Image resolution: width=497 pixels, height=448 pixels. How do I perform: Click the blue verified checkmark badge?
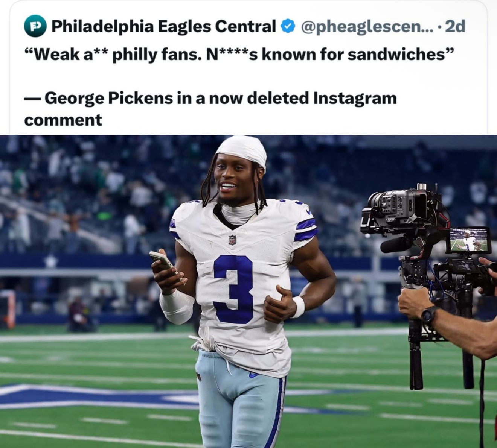288,27
